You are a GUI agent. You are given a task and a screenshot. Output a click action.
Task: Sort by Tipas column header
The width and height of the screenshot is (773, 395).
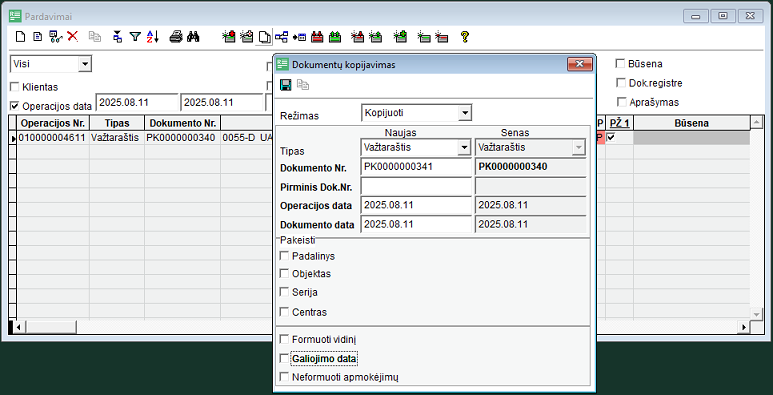click(117, 123)
